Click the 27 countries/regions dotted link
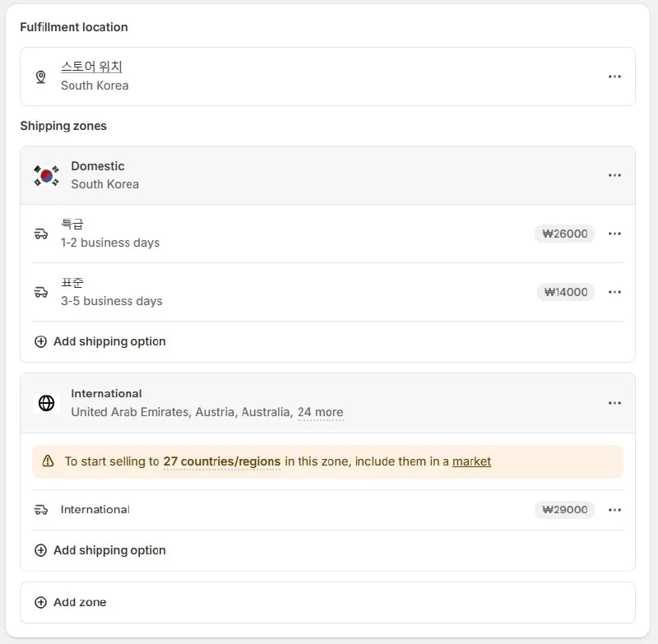658x644 pixels. click(221, 461)
